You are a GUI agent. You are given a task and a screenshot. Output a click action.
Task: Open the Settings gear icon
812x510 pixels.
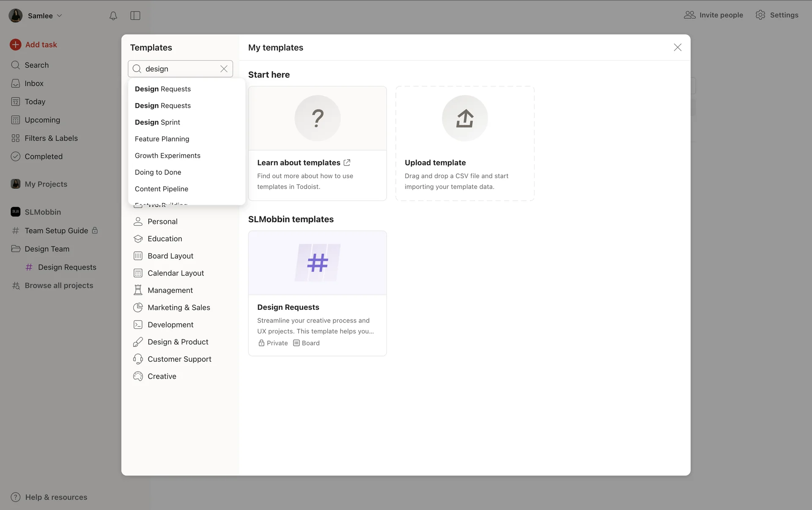pos(760,15)
